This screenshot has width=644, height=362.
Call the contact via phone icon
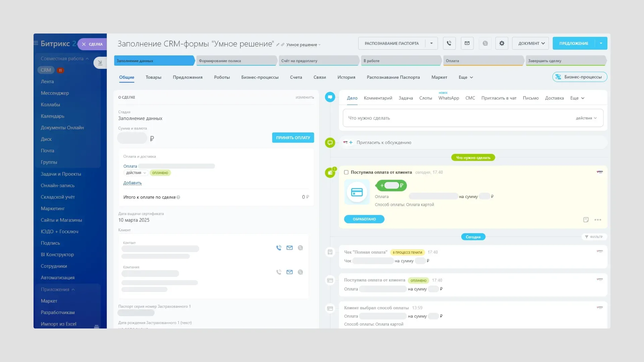click(279, 248)
